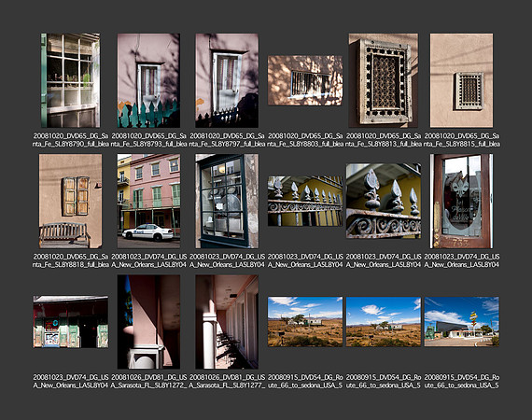Open the roadside motel sign desert photo
Screen dimensions: 532x420
tap(461, 322)
